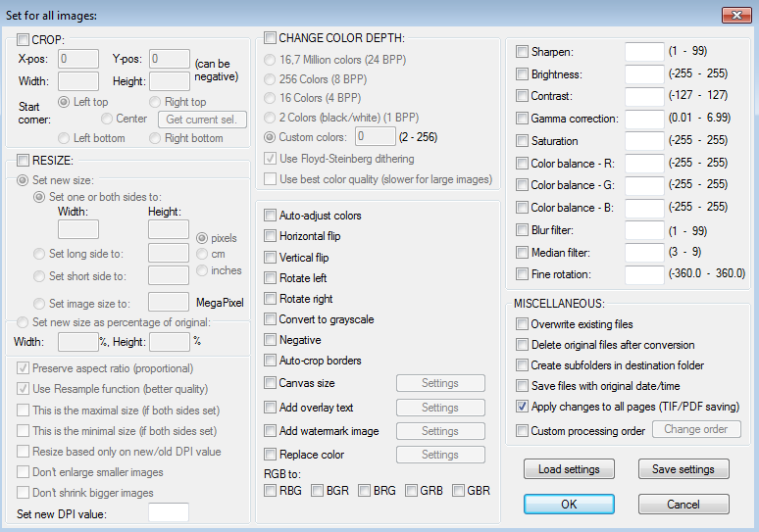Open Add overlay text Settings button
Screen dimensions: 759x532
[440, 408]
